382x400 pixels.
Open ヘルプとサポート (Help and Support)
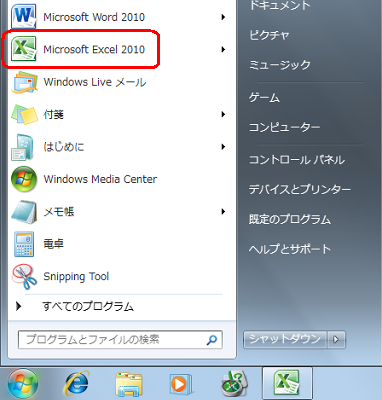tap(290, 249)
